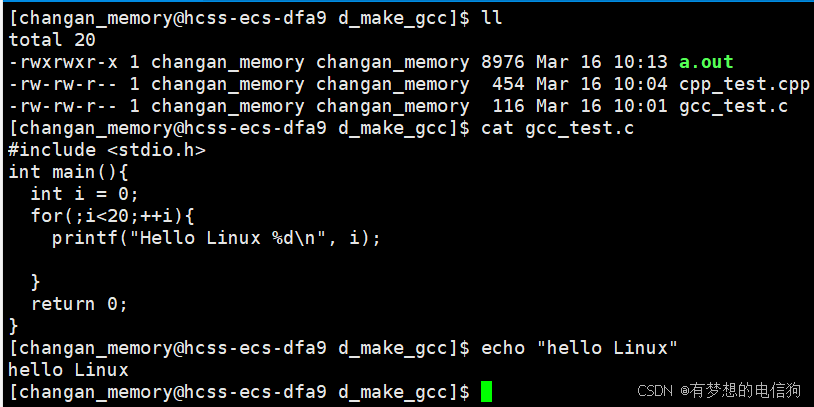Click the 10:04 timestamp of cpp_test.cpp
814x407 pixels.
point(640,85)
